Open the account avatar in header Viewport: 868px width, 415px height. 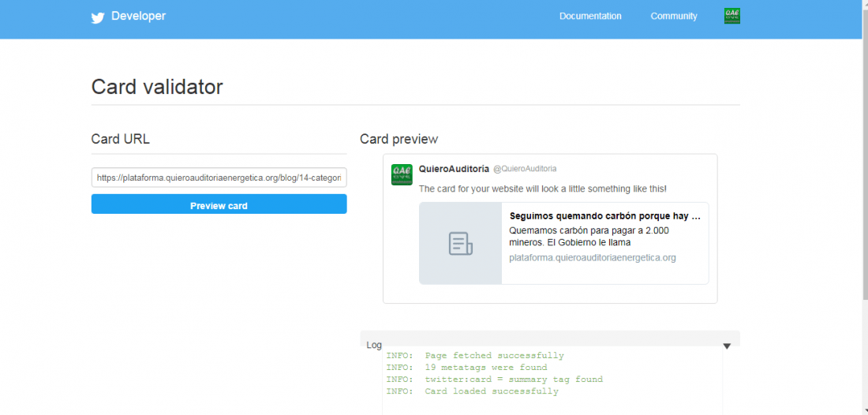(x=731, y=16)
